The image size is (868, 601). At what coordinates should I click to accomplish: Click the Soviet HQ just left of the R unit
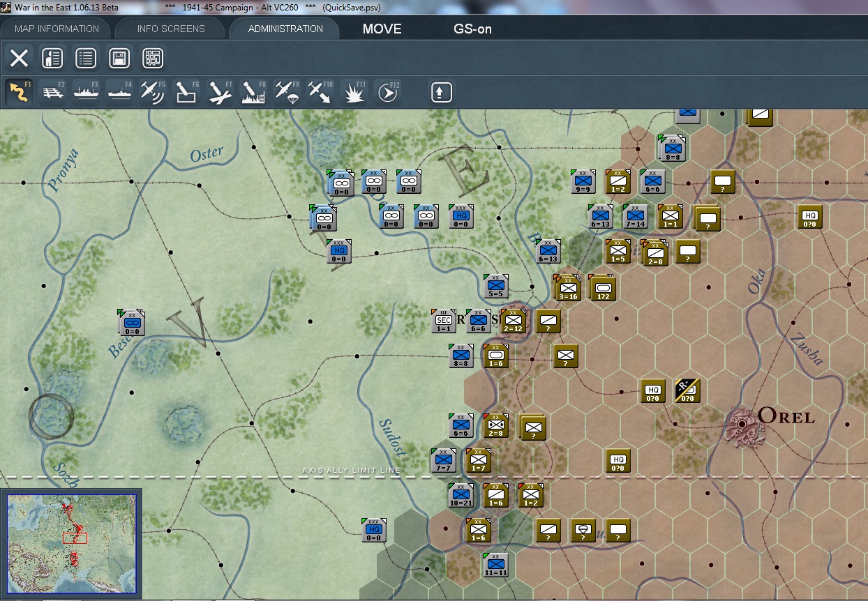tap(653, 390)
